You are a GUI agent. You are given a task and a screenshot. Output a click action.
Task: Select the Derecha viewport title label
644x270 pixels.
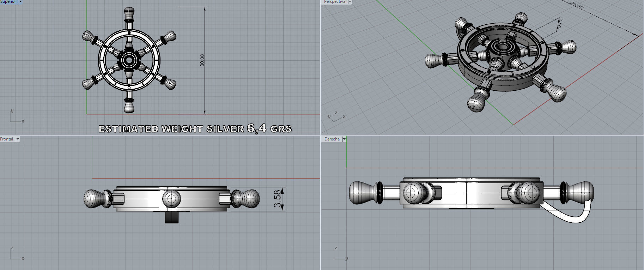[x=332, y=139]
